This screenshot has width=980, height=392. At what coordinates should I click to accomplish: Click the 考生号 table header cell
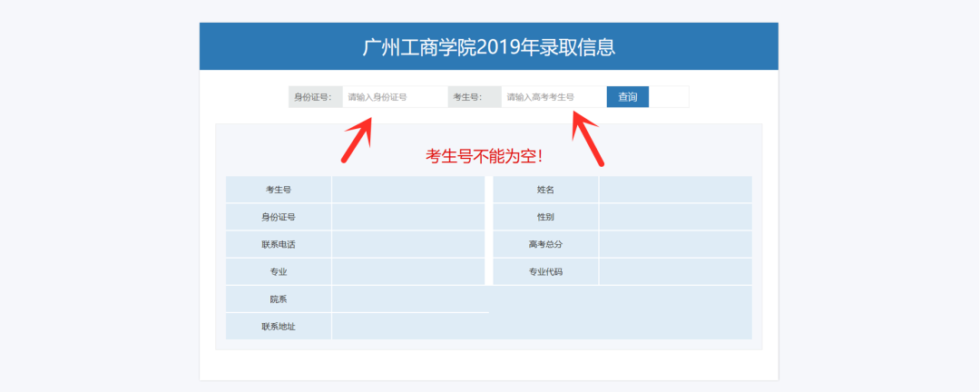[x=279, y=190]
